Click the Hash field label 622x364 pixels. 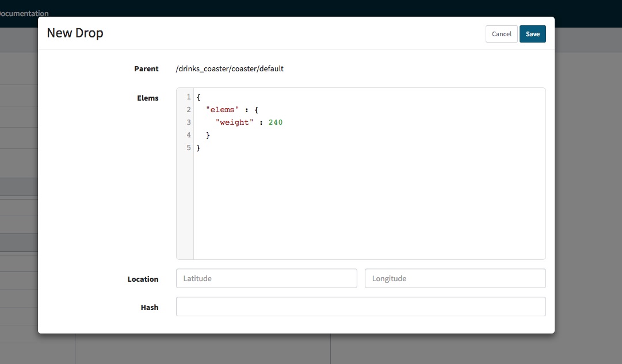click(x=150, y=307)
